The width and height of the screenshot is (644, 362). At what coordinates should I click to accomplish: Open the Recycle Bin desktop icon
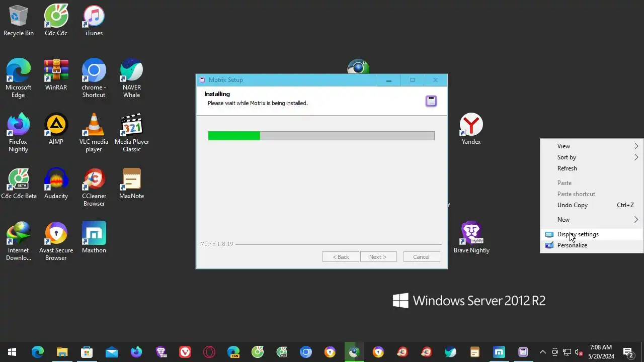click(19, 21)
